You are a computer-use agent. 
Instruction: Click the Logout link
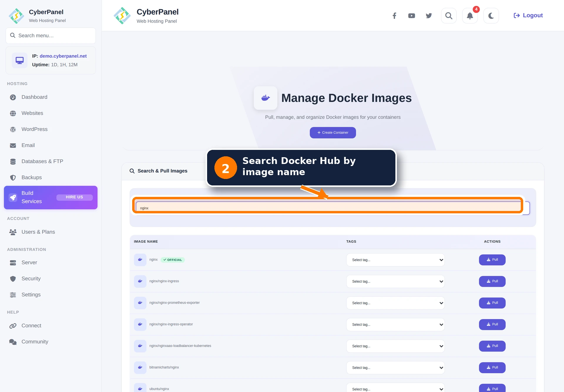(528, 15)
